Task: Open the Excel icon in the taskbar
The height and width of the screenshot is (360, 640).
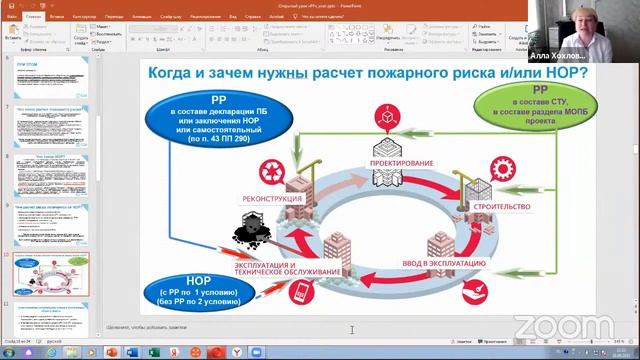Action: pyautogui.click(x=154, y=352)
